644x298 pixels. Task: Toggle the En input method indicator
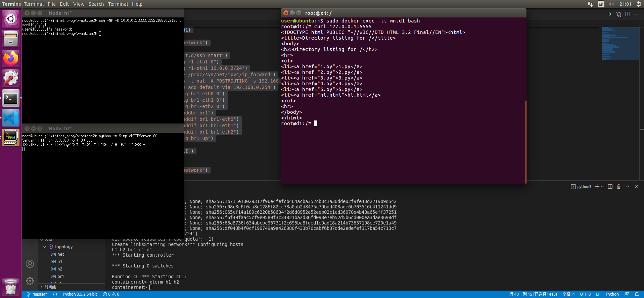click(x=601, y=4)
